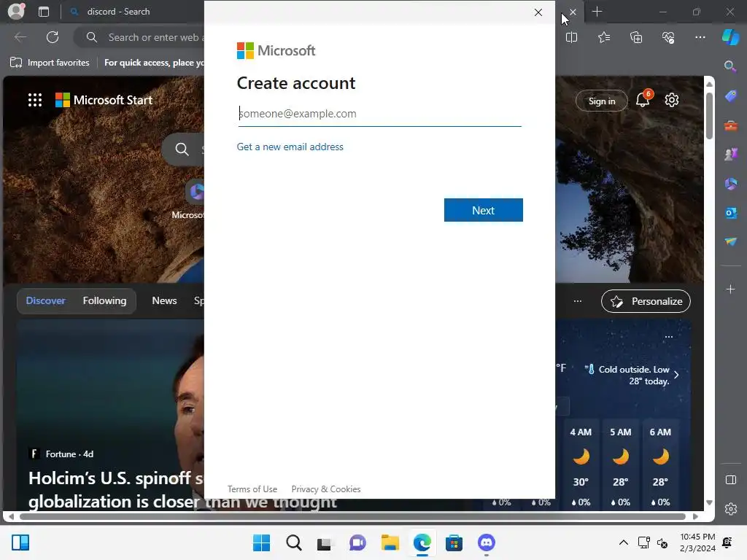
Task: Click Get a new email address link
Action: pos(290,147)
